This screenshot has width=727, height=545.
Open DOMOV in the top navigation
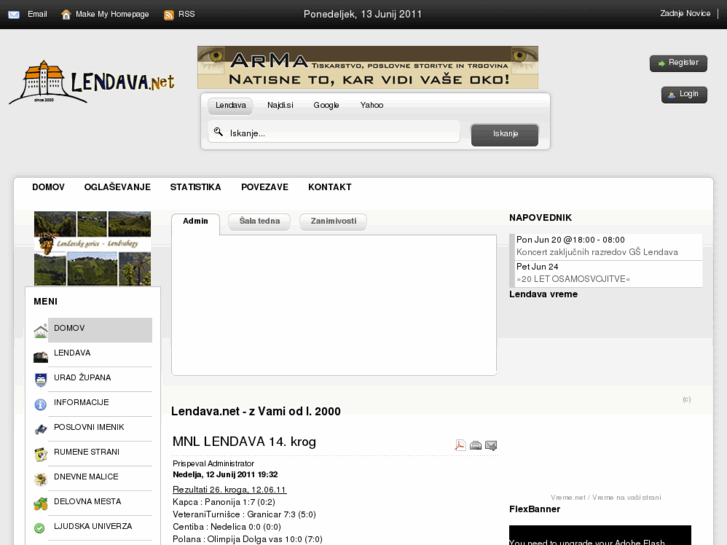pyautogui.click(x=48, y=187)
